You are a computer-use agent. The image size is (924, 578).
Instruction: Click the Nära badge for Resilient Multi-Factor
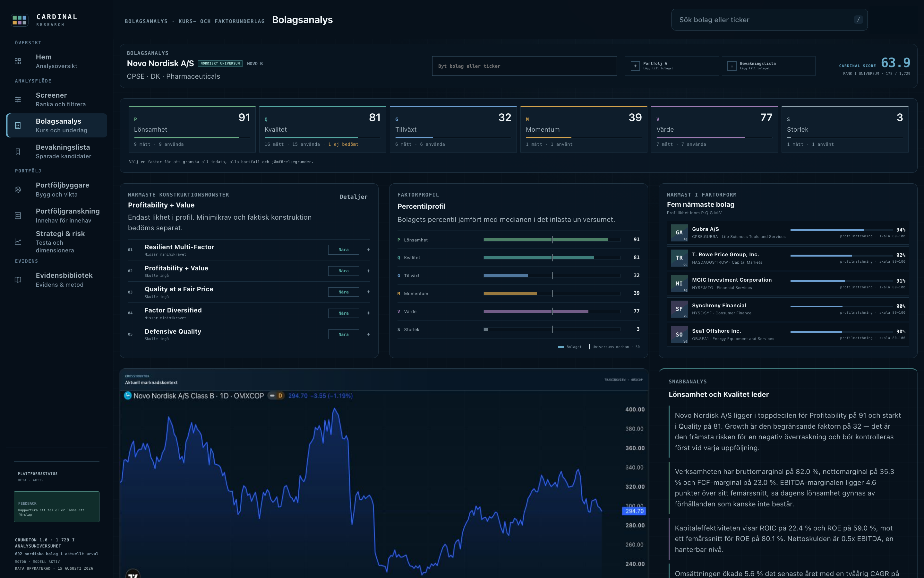click(344, 250)
